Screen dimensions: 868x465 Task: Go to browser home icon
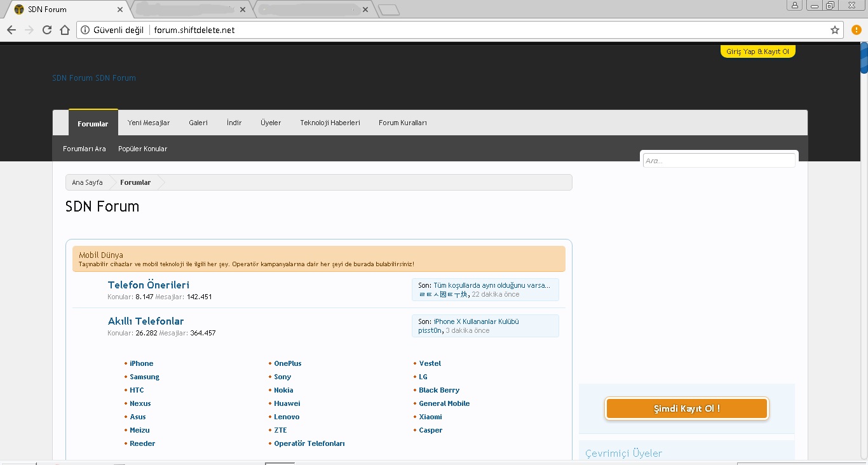click(x=65, y=30)
